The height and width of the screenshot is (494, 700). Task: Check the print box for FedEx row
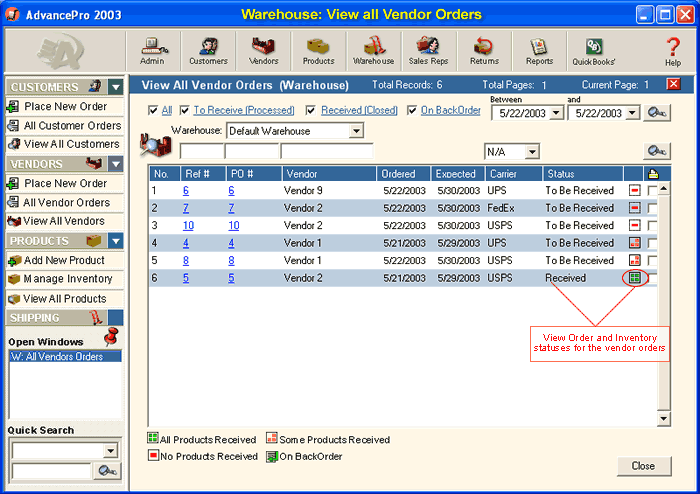click(652, 208)
